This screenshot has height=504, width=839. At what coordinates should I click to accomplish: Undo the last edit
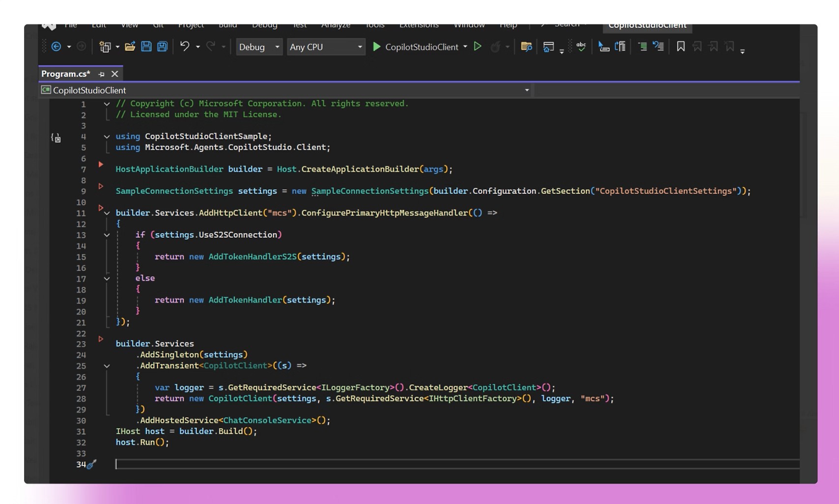(185, 46)
